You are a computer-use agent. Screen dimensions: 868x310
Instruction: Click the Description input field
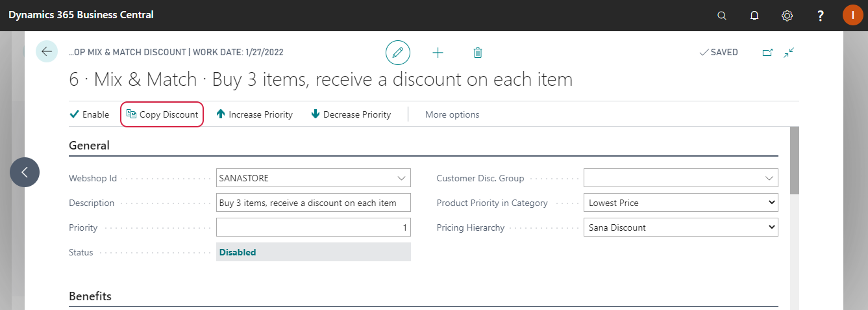click(x=314, y=203)
